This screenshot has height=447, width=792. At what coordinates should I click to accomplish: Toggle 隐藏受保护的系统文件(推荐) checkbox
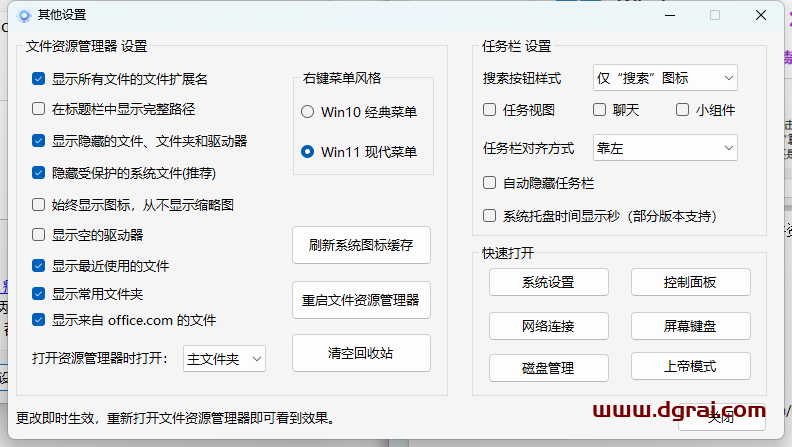(38, 173)
